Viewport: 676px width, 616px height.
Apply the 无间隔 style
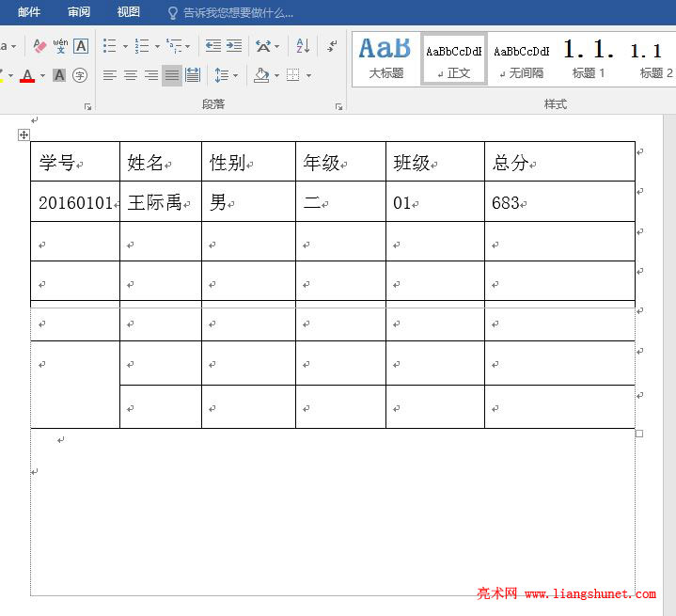click(x=522, y=59)
